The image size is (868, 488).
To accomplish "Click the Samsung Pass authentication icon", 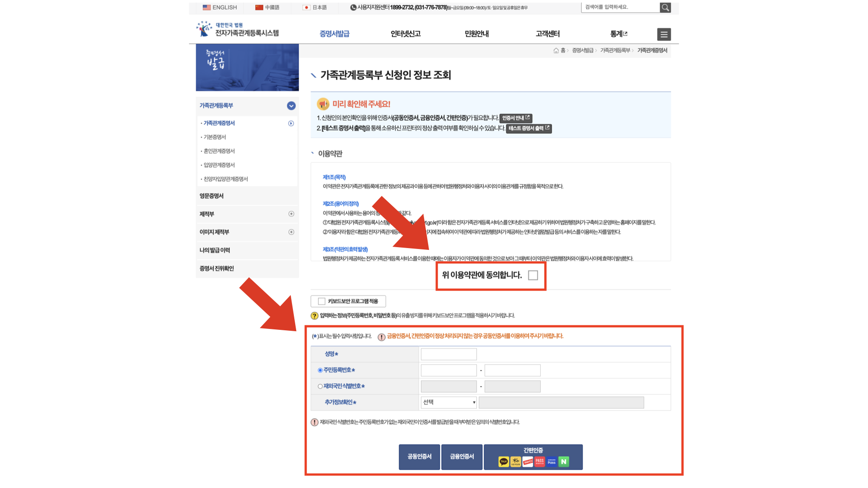I will [552, 461].
